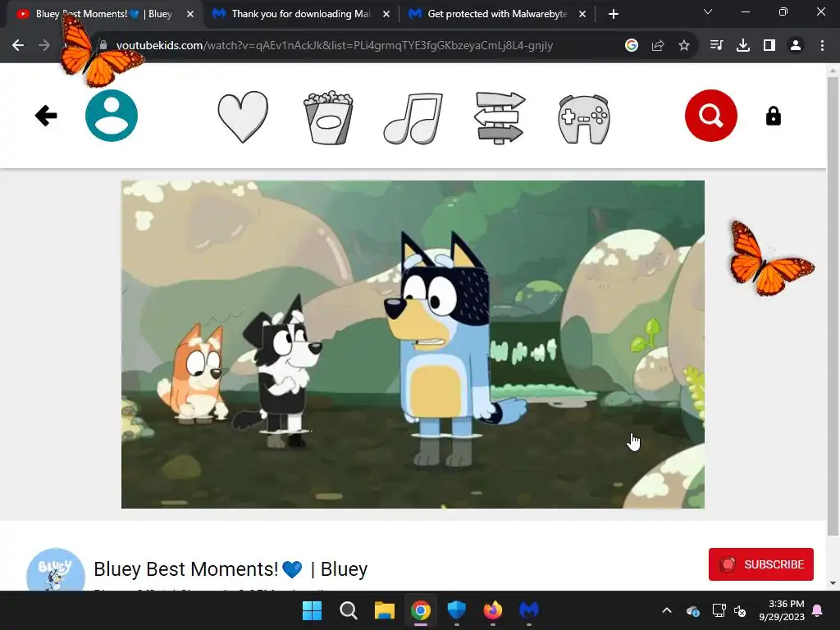Go back with browser back arrow
This screenshot has height=630, width=840.
18,46
